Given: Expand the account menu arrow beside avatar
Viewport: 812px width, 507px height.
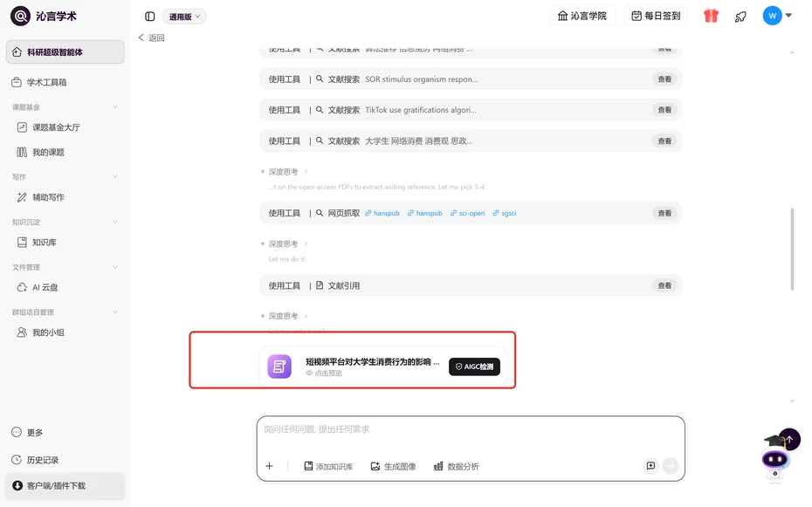Looking at the screenshot, I should pos(788,16).
